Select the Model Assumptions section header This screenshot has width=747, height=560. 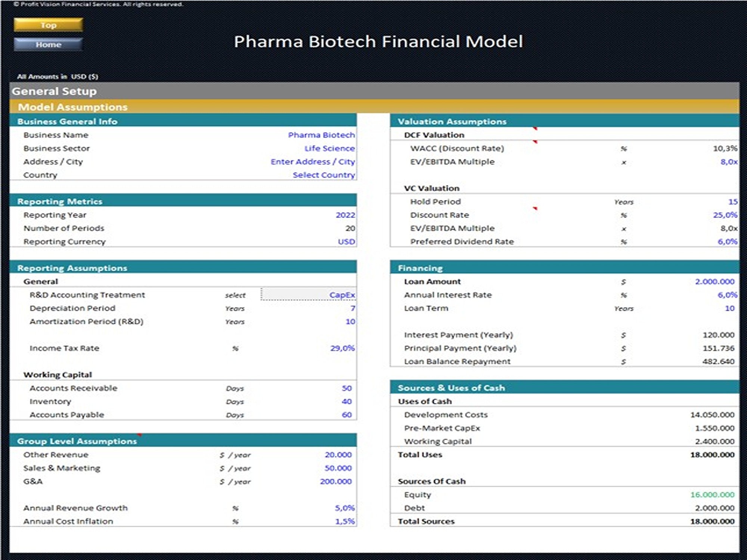coord(73,107)
